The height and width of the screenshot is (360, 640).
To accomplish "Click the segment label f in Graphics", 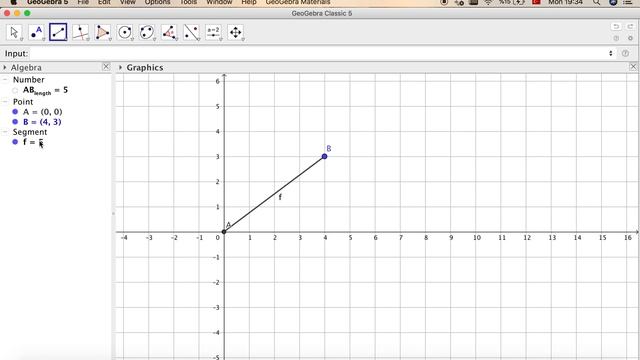I will [280, 197].
